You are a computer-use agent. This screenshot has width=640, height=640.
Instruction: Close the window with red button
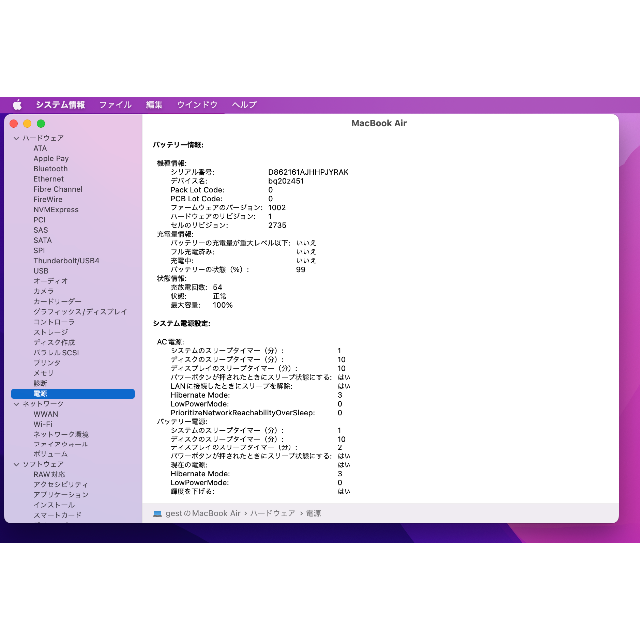point(14,124)
